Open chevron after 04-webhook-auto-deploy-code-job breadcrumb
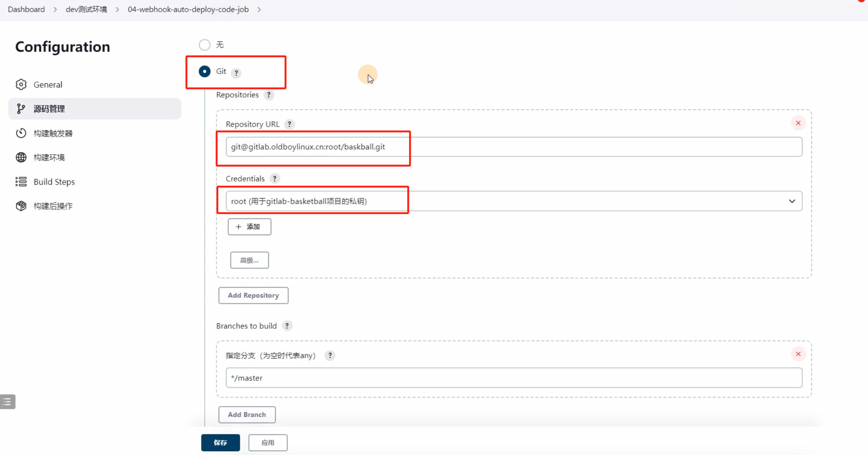This screenshot has width=868, height=455. tap(259, 9)
